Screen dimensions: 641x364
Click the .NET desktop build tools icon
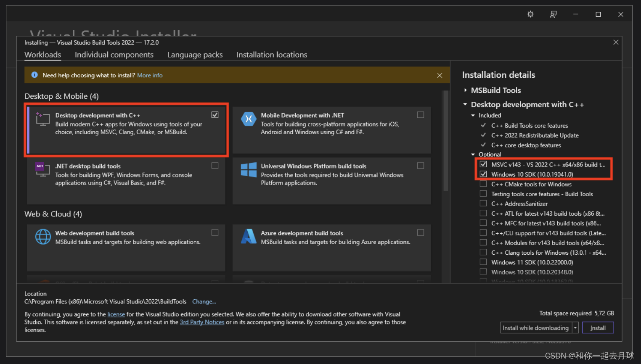[42, 169]
